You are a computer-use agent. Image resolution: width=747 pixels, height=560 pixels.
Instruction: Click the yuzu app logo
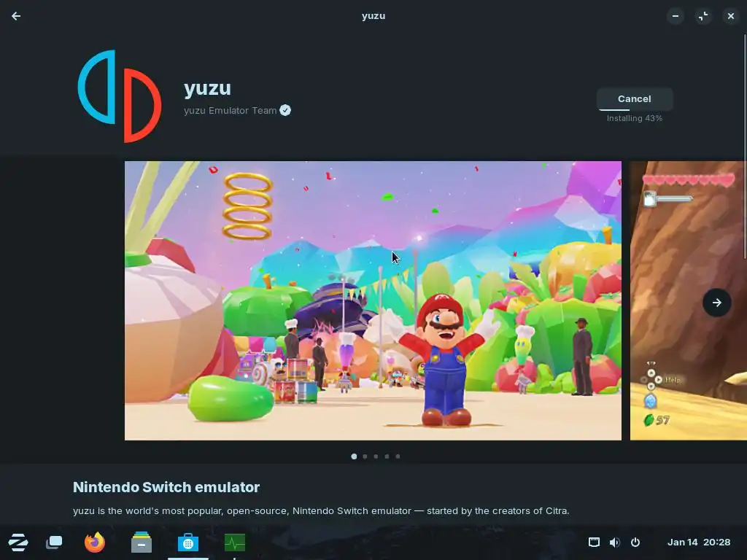pyautogui.click(x=120, y=96)
